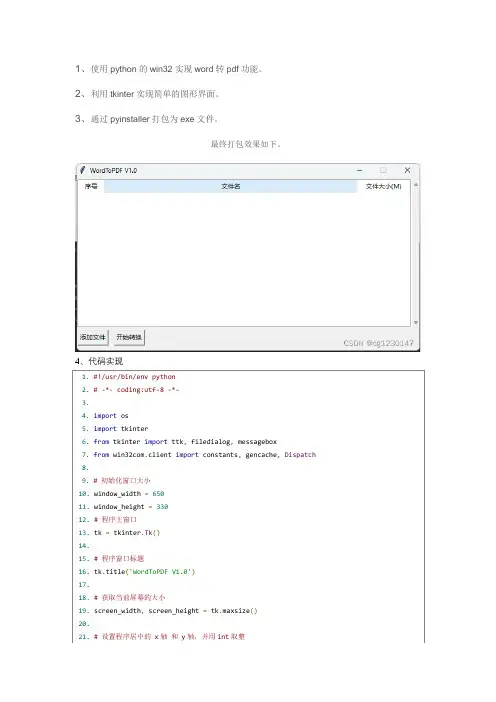Click code line 'import os'
The height and width of the screenshot is (702, 496).
tap(111, 416)
